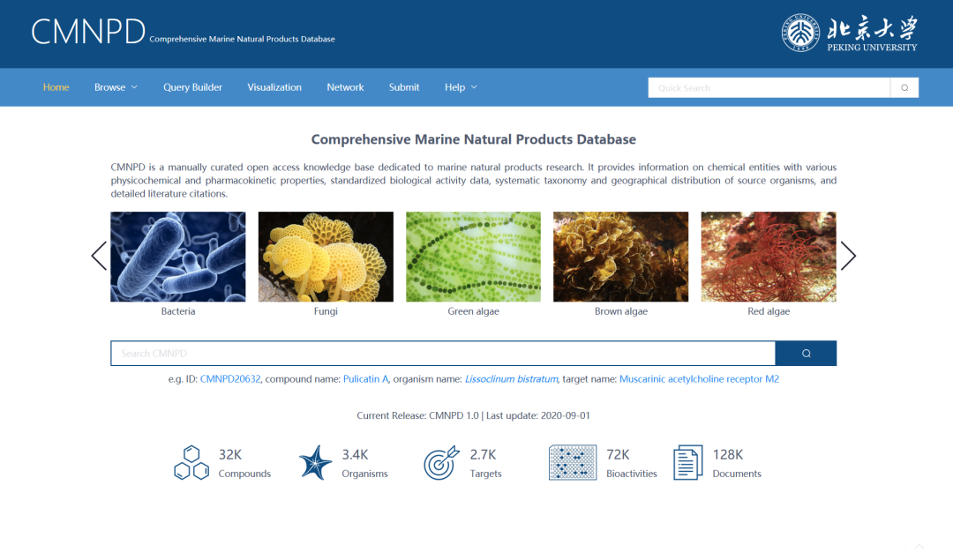Viewport: 953px width, 560px height.
Task: Click the bullseye Targets icon
Action: pos(441,463)
